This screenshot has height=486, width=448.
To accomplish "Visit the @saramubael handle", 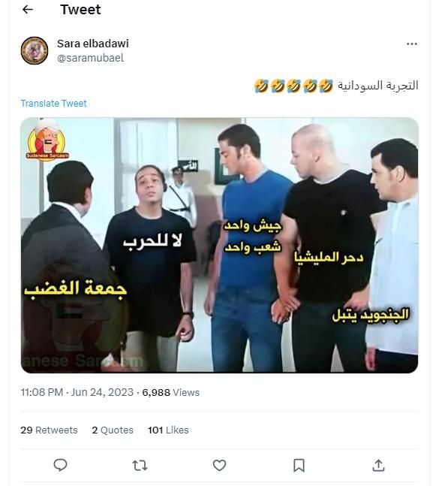I will (x=90, y=58).
